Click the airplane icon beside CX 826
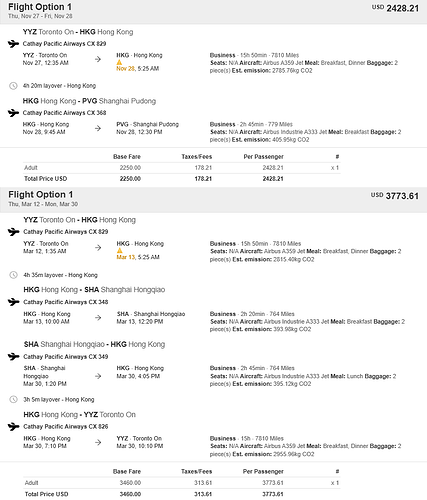This screenshot has height=500, width=427. tap(13, 427)
